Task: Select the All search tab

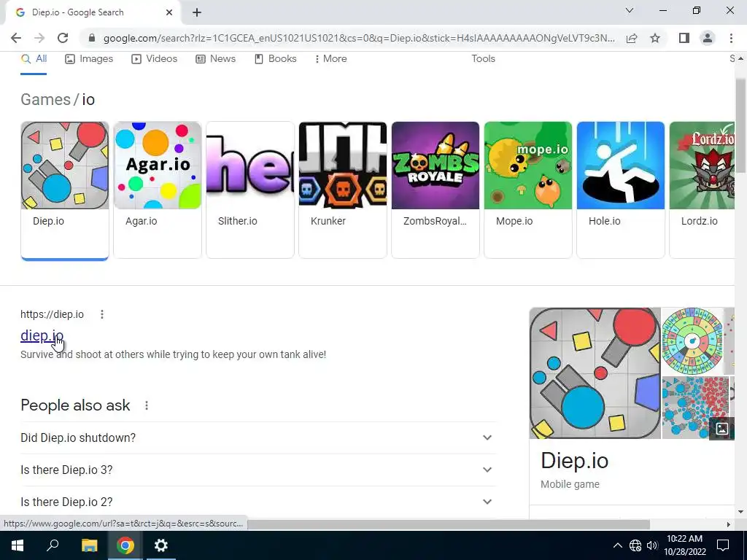Action: [x=34, y=58]
